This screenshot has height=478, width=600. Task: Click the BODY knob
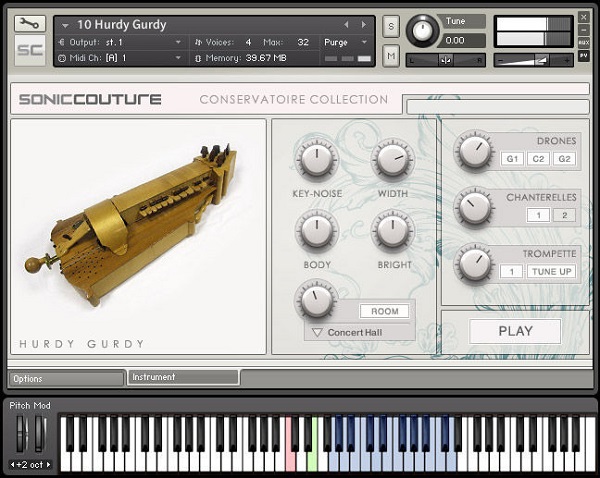(317, 231)
